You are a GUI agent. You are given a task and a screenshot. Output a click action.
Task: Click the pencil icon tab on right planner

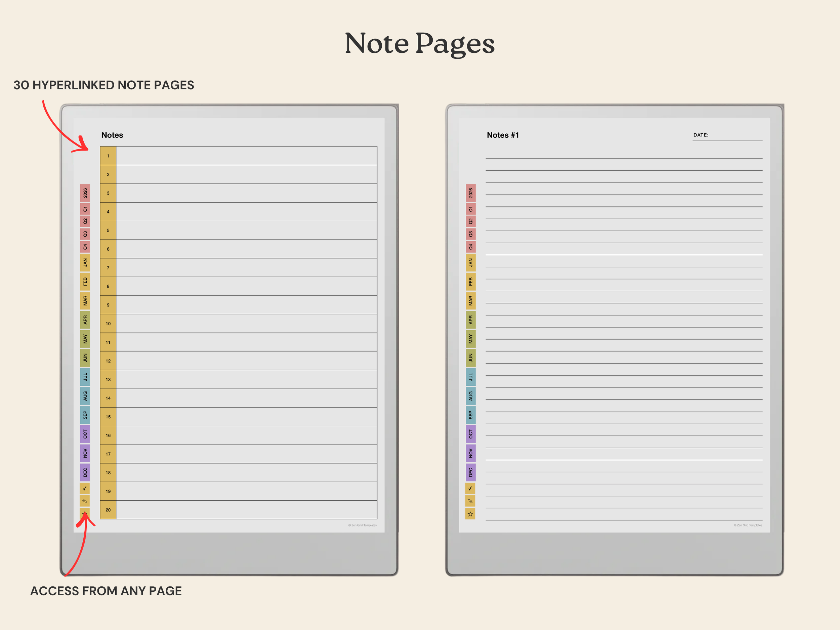[470, 501]
